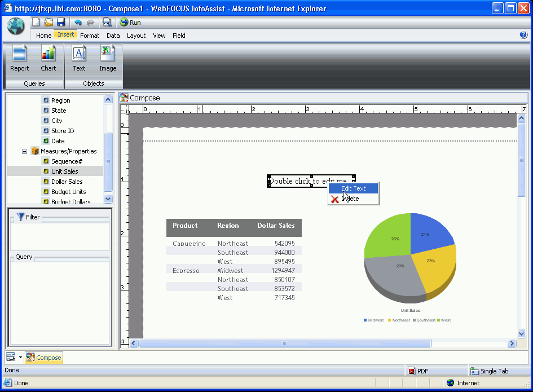
Task: Choose Delete from the context menu
Action: coord(353,199)
